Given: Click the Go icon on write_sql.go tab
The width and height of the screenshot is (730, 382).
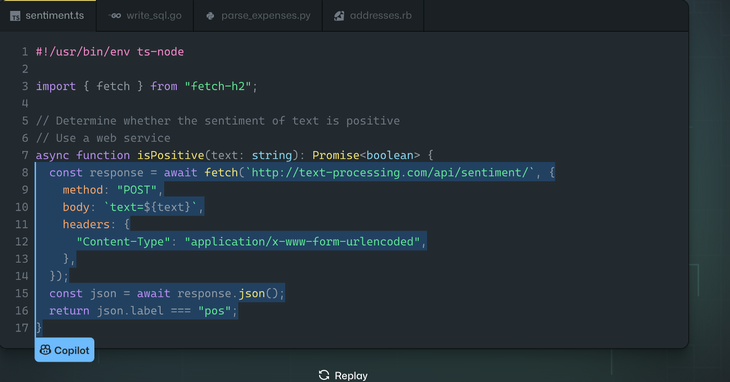Looking at the screenshot, I should [115, 16].
